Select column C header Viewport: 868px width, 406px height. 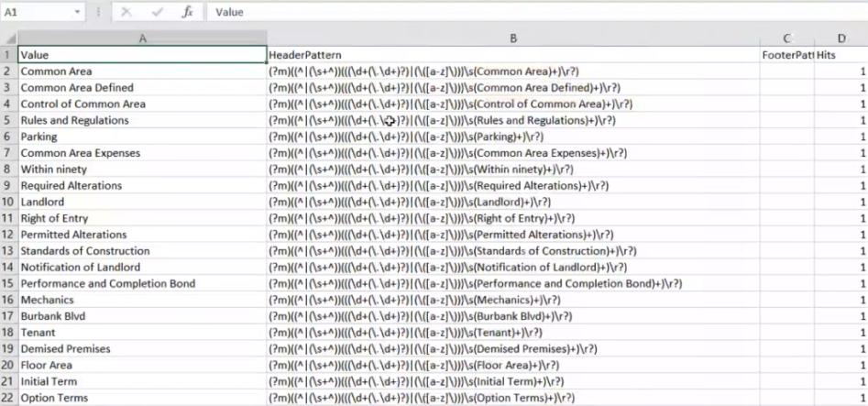786,38
